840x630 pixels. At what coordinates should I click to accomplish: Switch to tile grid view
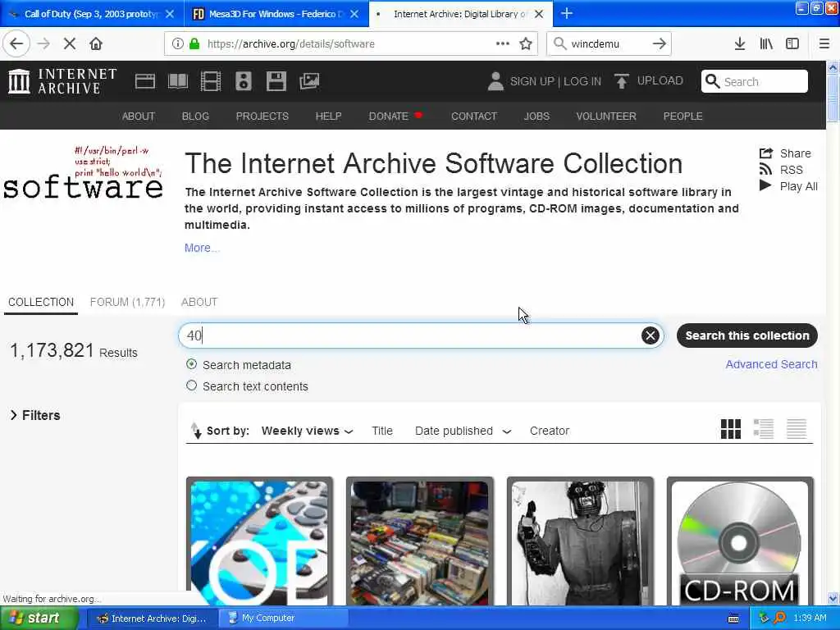731,429
